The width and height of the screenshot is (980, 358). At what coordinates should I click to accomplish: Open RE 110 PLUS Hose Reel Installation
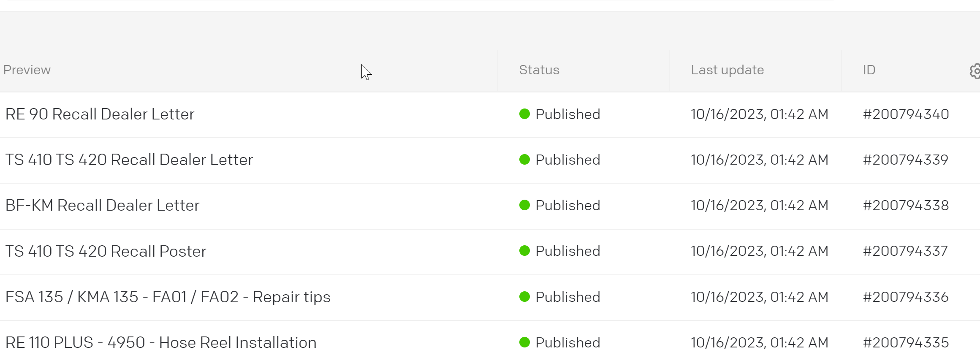[x=160, y=342]
